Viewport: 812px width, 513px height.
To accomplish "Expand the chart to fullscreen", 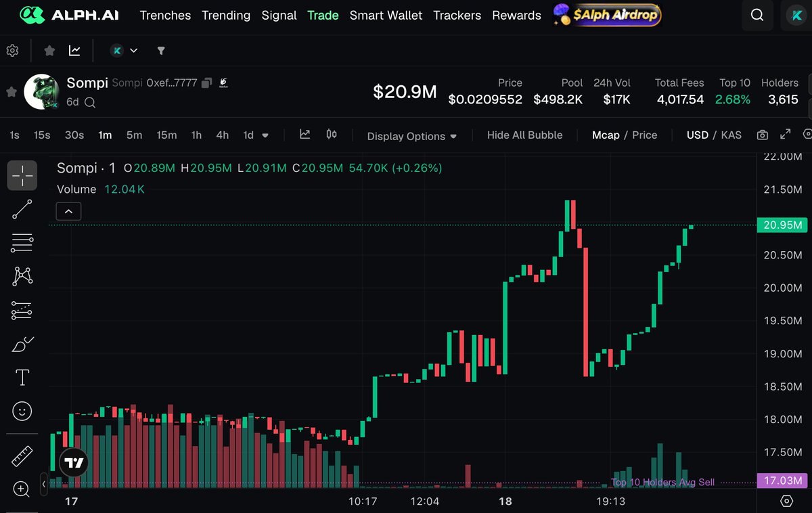I will [x=786, y=135].
